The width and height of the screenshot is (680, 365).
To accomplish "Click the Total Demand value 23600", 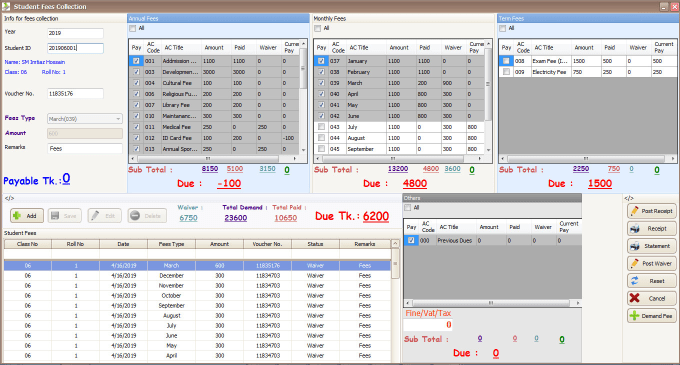I will (235, 218).
